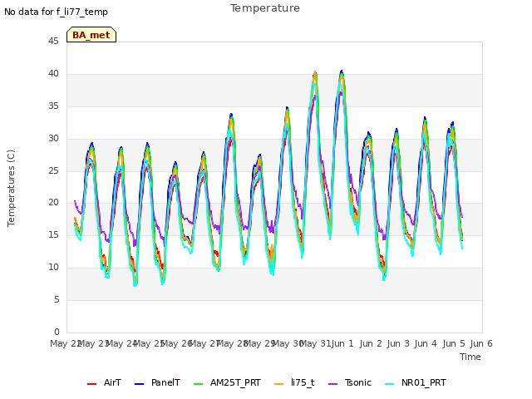Click the cyan NR01_PRT legend color marker
Screen dimensions: 532x399
pyautogui.click(x=390, y=384)
